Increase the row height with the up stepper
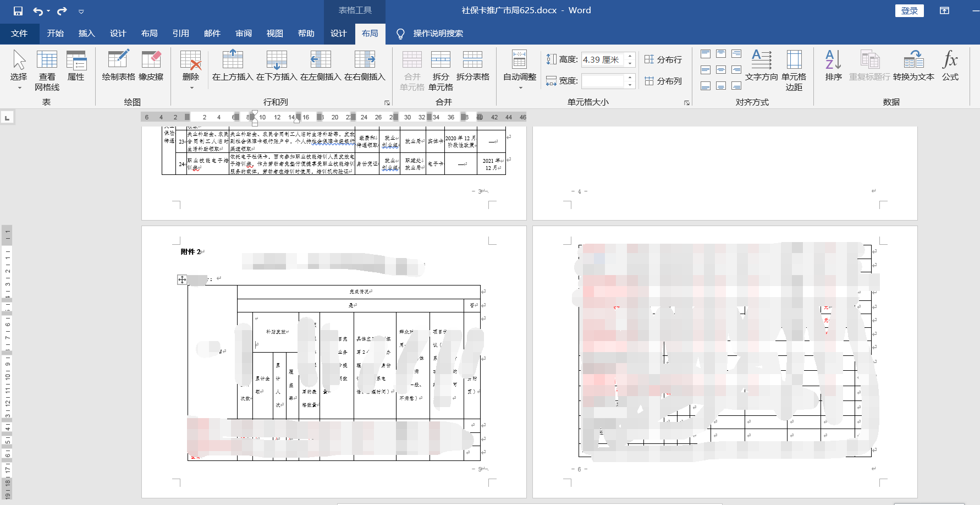This screenshot has height=505, width=980. (630, 56)
